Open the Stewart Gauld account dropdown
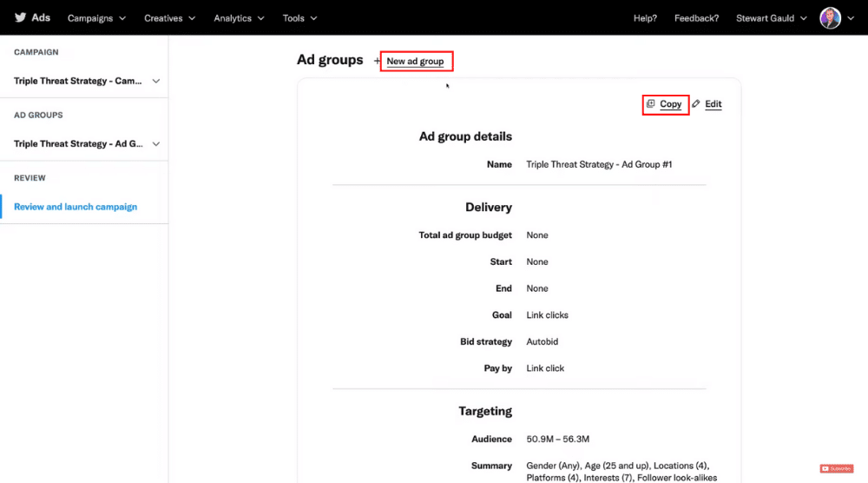 click(x=771, y=18)
